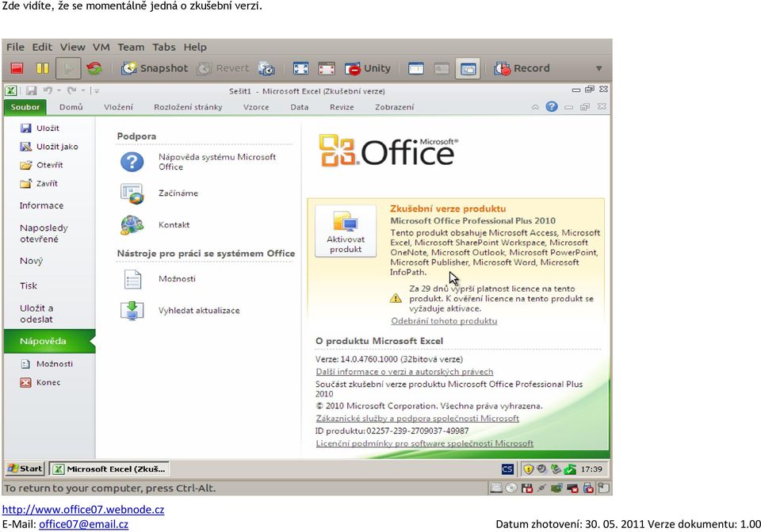Switch to the Revize tab
Viewport: 761px width, 532px height.
point(342,107)
